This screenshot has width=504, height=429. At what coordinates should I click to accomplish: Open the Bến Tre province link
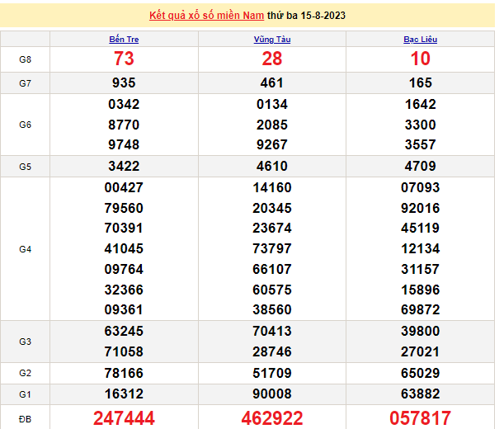(x=124, y=40)
